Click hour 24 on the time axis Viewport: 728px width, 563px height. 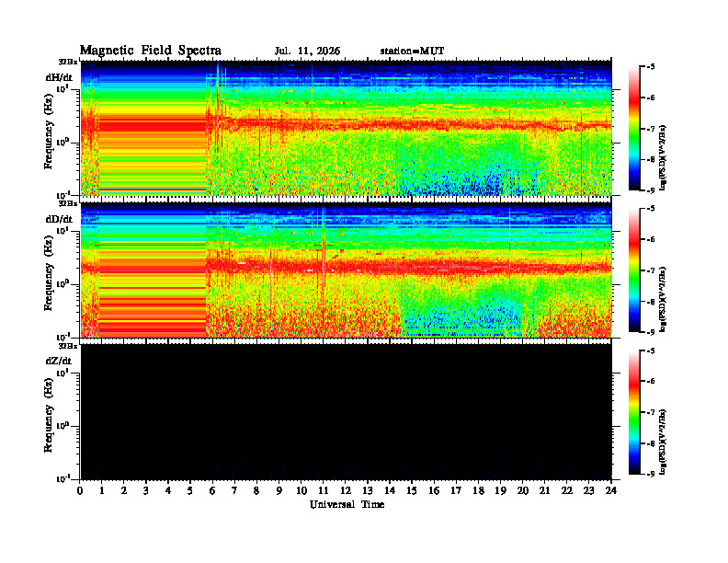tap(611, 490)
